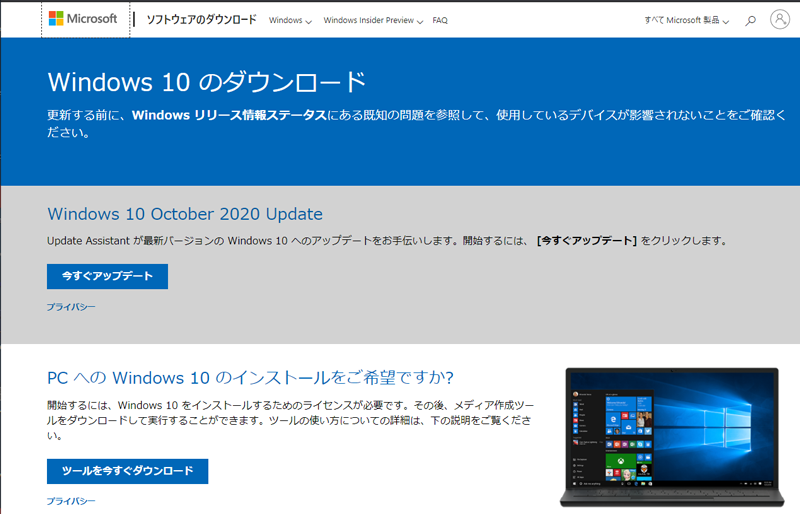Expand Windows Insider Preview dropdown
Image resolution: width=800 pixels, height=514 pixels.
coord(373,20)
